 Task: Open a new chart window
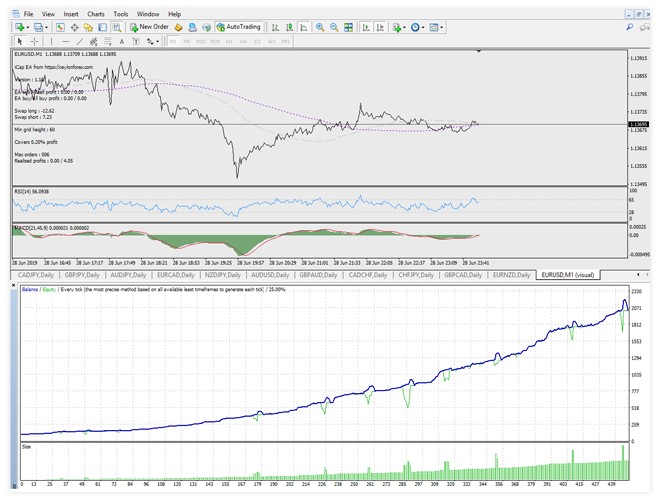pyautogui.click(x=19, y=27)
